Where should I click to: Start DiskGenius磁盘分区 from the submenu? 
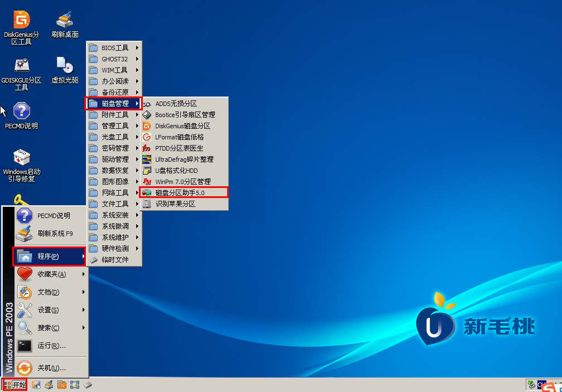tap(184, 126)
